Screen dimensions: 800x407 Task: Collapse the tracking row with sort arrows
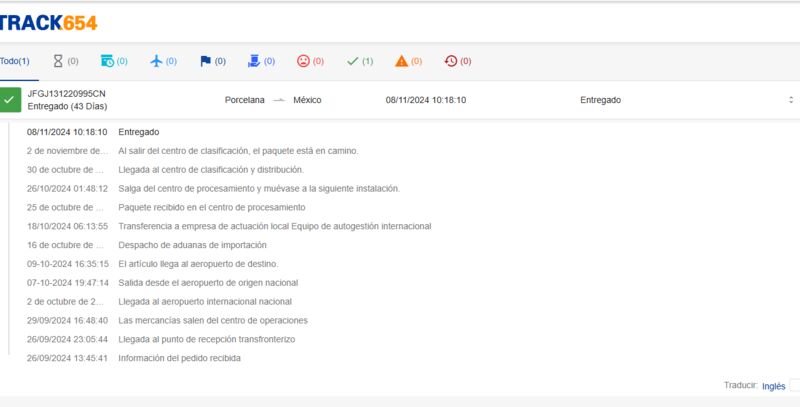click(x=791, y=100)
